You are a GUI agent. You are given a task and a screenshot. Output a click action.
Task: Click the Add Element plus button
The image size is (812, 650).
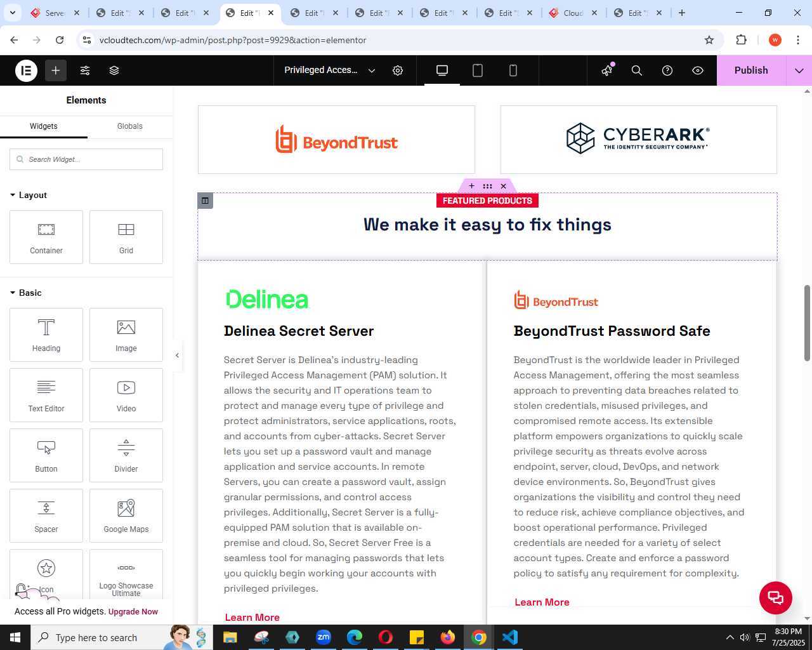[x=56, y=70]
